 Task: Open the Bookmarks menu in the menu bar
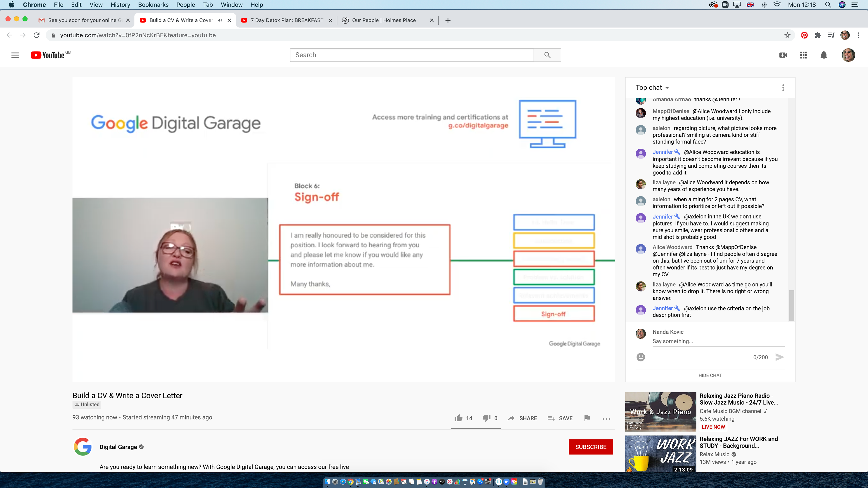pyautogui.click(x=153, y=5)
